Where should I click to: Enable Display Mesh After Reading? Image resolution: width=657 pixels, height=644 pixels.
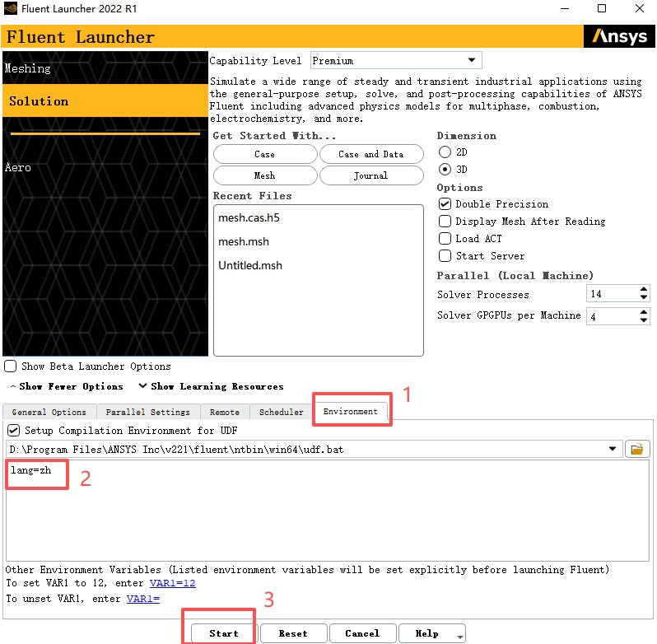pos(445,222)
